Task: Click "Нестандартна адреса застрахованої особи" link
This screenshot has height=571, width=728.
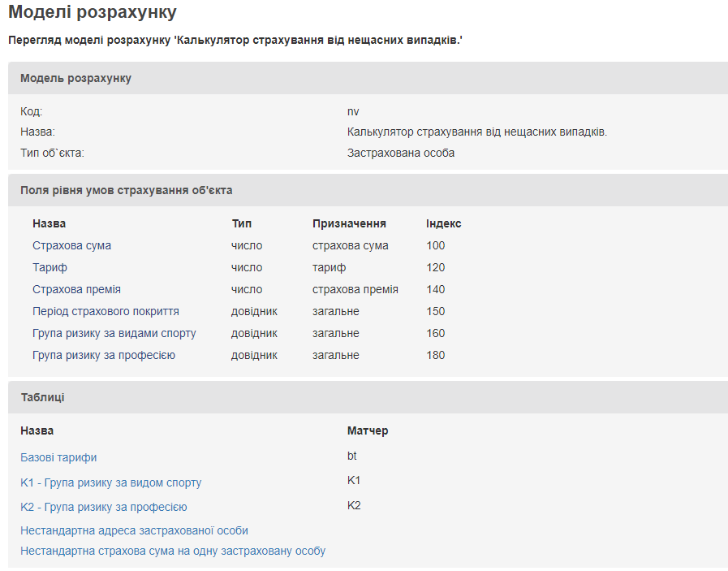Action: click(134, 530)
